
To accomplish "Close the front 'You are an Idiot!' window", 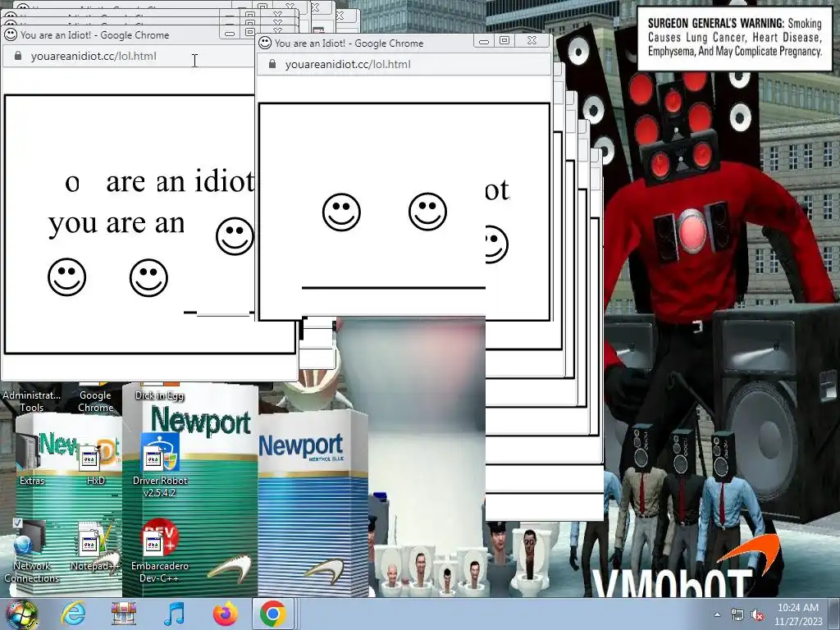I will point(532,41).
